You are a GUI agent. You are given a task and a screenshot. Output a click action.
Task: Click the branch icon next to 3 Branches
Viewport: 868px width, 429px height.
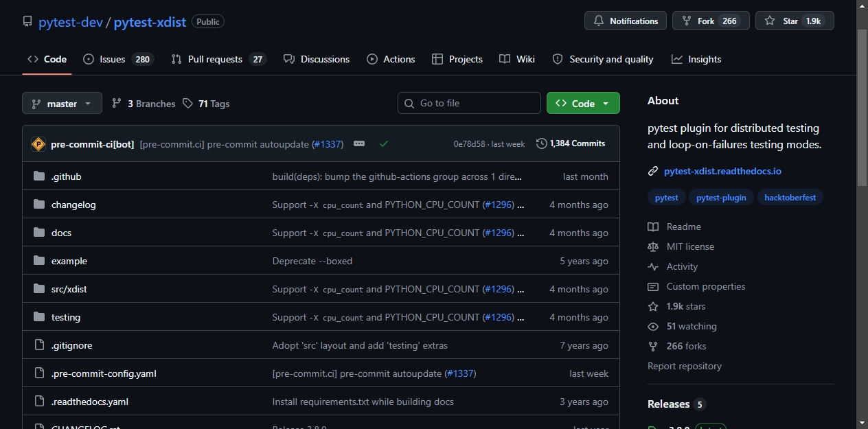[117, 104]
